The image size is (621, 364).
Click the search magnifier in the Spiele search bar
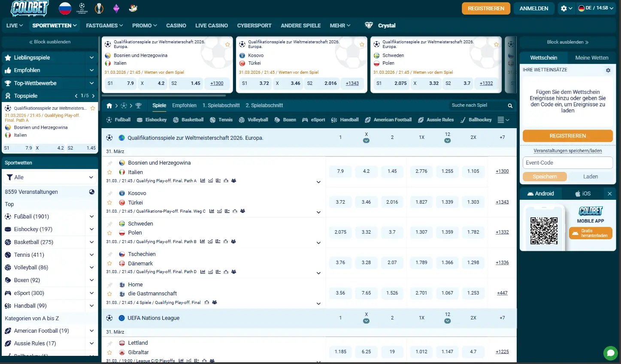click(510, 105)
